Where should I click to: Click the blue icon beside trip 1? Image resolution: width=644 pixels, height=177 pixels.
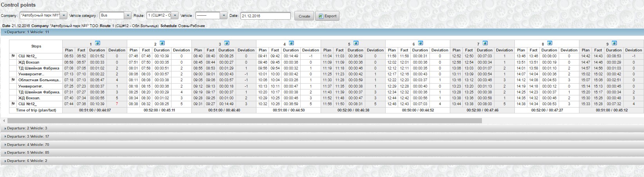tap(97, 43)
